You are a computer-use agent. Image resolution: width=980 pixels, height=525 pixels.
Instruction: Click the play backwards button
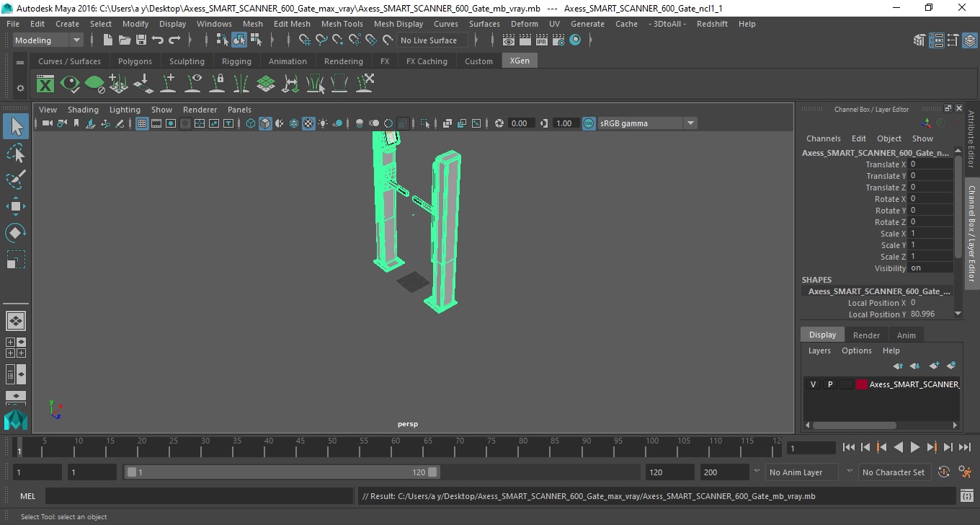[x=898, y=447]
